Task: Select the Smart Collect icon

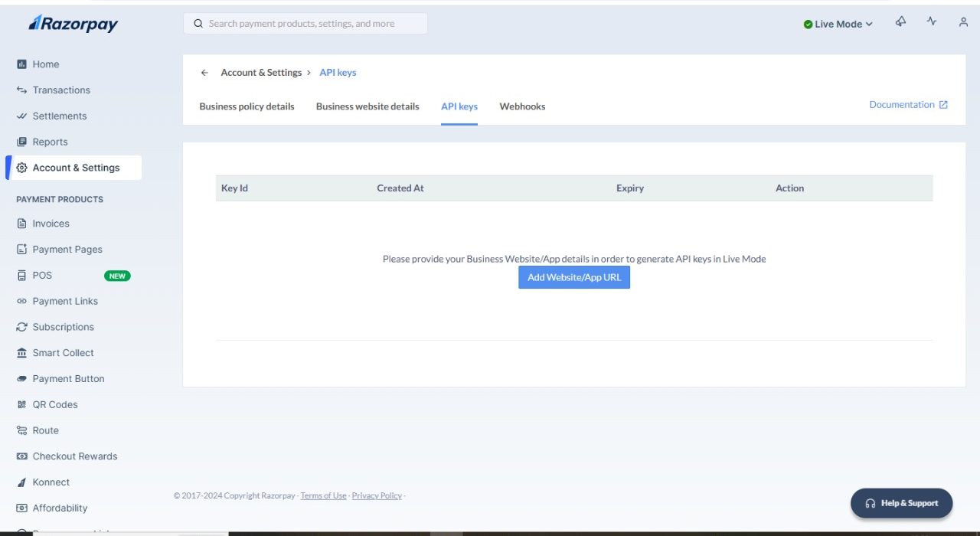Action: [22, 352]
